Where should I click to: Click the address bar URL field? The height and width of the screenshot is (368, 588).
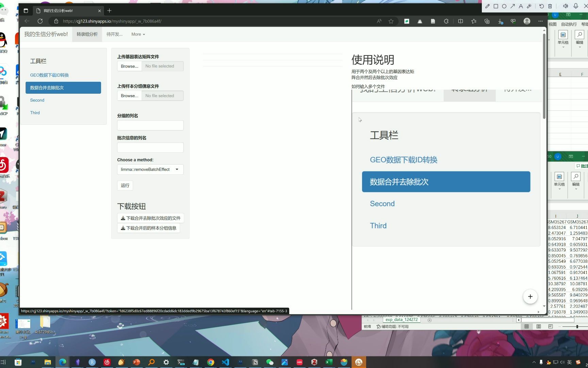(x=211, y=21)
